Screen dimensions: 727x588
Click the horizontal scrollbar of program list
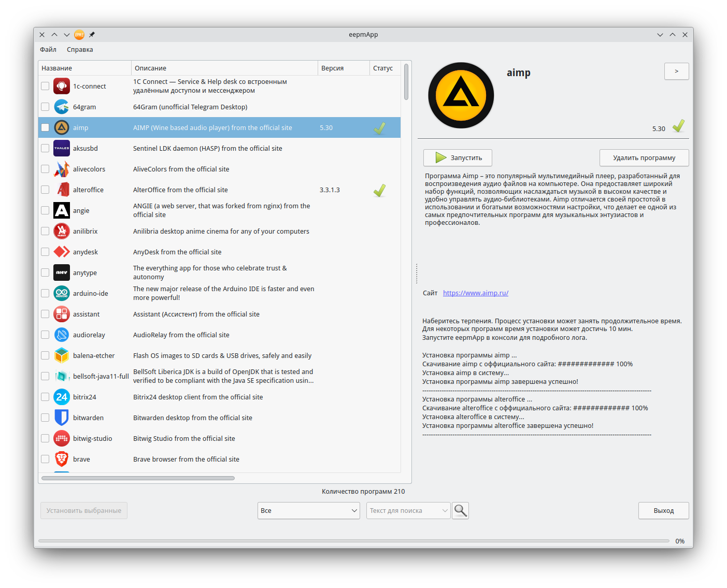coord(138,478)
